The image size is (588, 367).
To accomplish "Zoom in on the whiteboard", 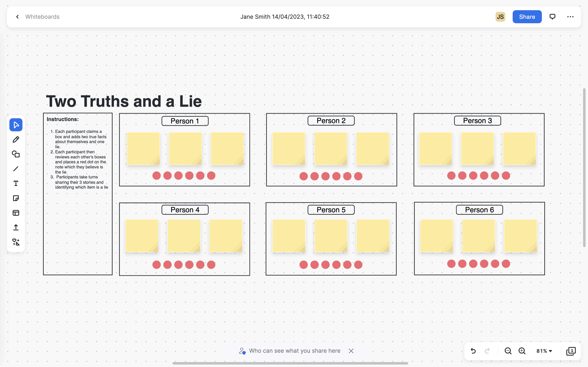I will coord(522,351).
